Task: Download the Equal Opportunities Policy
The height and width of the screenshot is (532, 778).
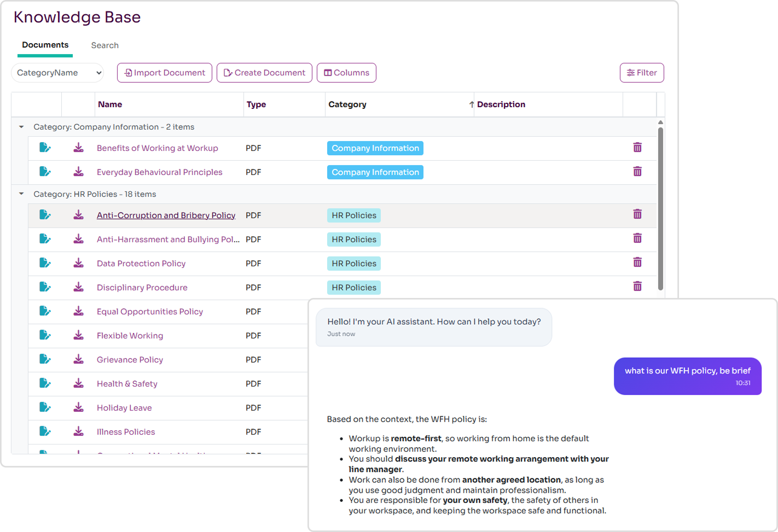Action: 79,311
